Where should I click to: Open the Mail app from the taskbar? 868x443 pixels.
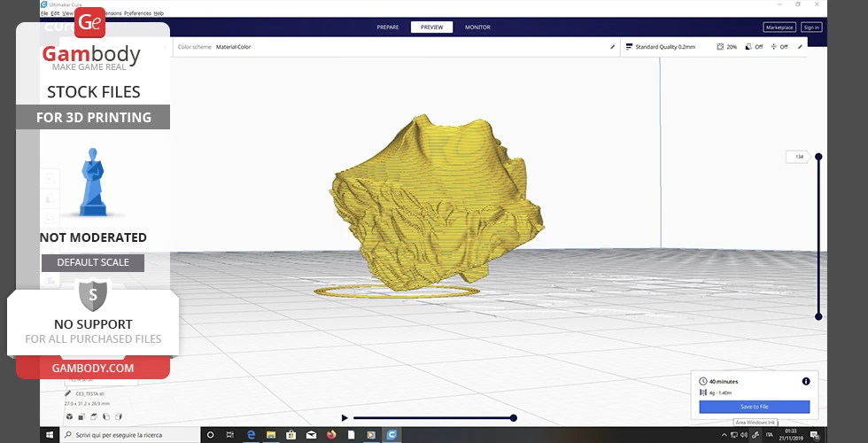click(311, 435)
